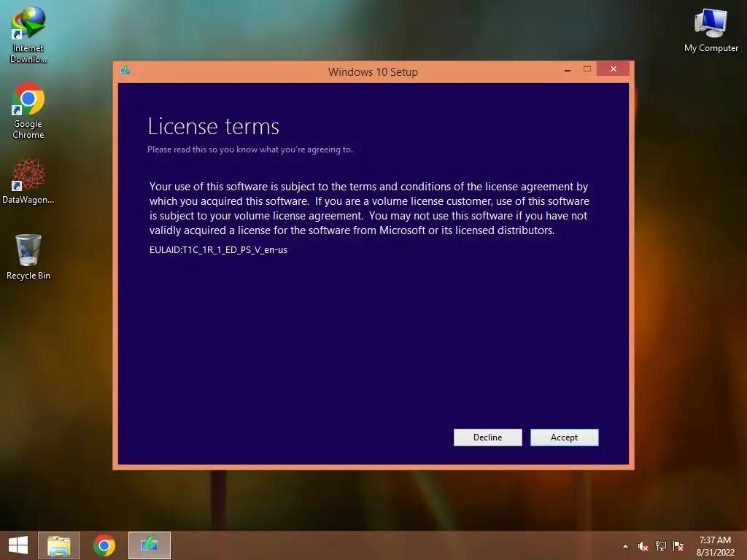Click 'Please read this so you know' subtitle
Screen dimensions: 747x560
(250, 149)
